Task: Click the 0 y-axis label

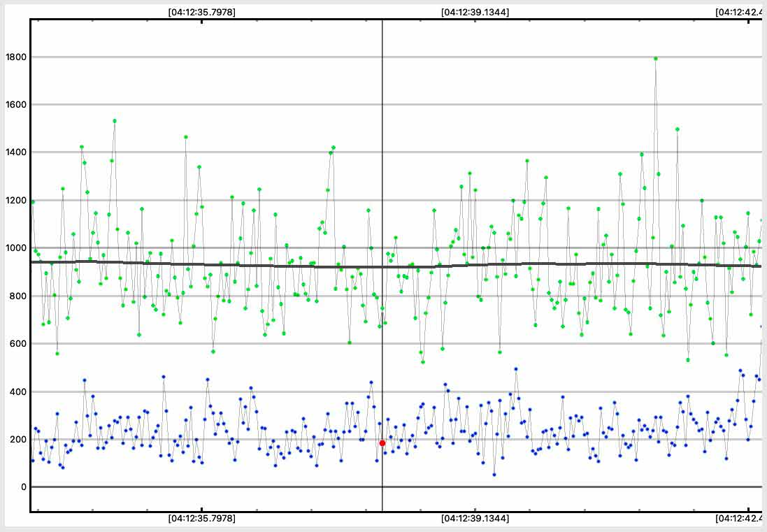Action: [23, 487]
